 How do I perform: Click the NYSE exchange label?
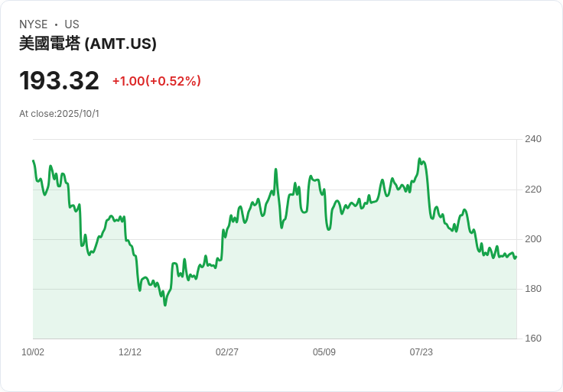(x=33, y=24)
